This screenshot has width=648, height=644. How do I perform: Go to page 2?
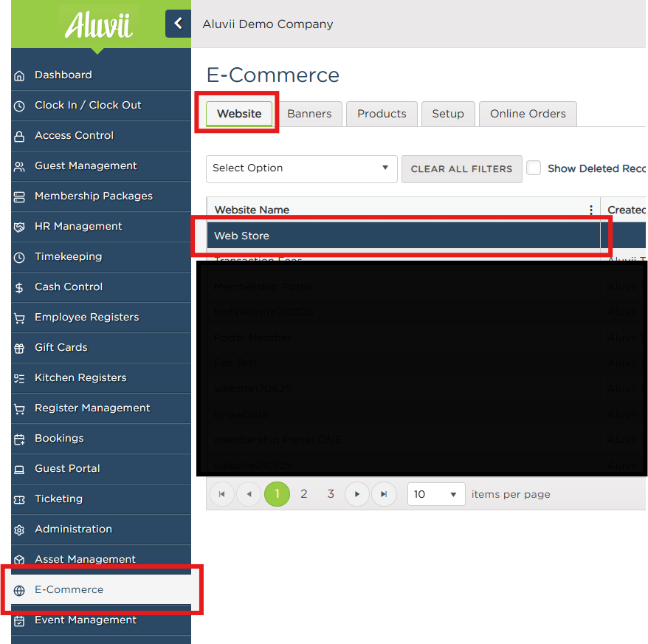(304, 494)
